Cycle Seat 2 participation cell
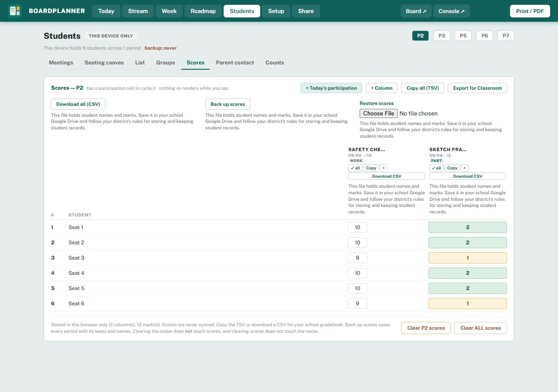The width and height of the screenshot is (558, 392). [x=468, y=243]
